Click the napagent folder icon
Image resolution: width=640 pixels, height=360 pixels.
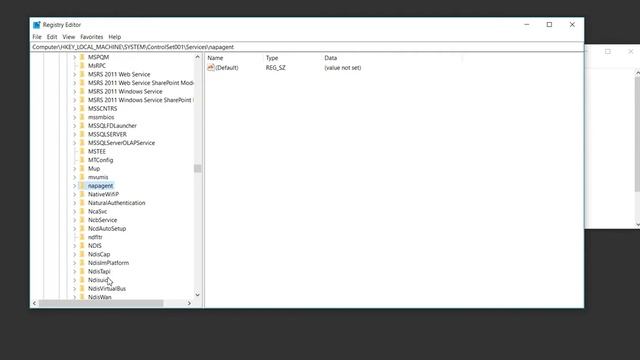coord(82,186)
